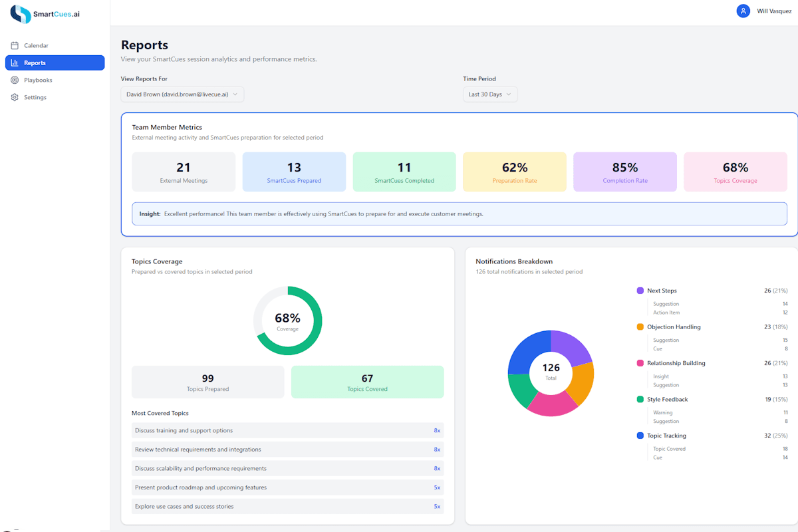The width and height of the screenshot is (798, 532).
Task: Open the Last 30 Days time period dropdown
Action: [x=490, y=94]
